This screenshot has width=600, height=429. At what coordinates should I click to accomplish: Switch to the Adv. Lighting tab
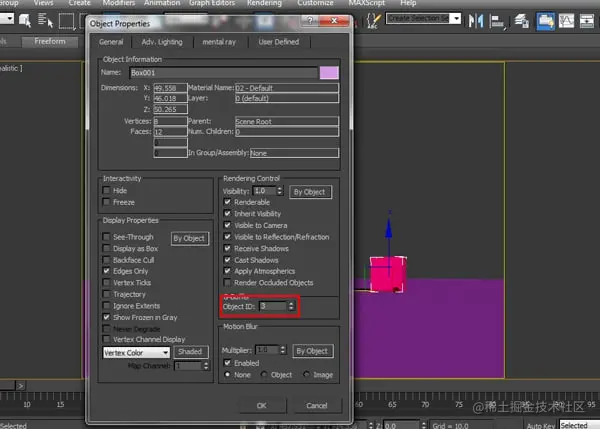click(162, 42)
